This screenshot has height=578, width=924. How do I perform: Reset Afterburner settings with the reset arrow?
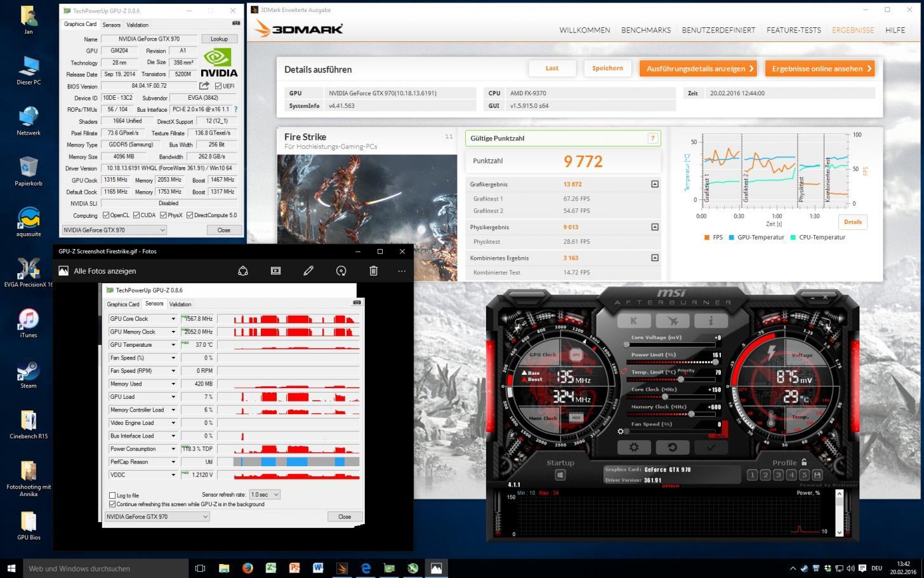672,447
